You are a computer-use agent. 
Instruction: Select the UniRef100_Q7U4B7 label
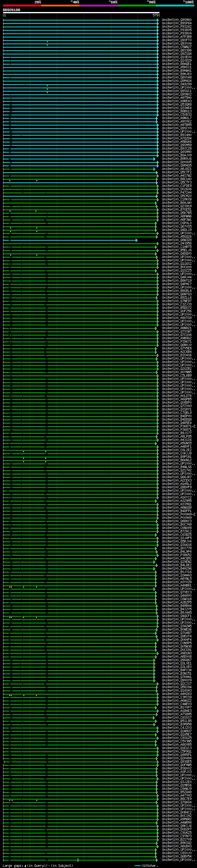[176, 633]
